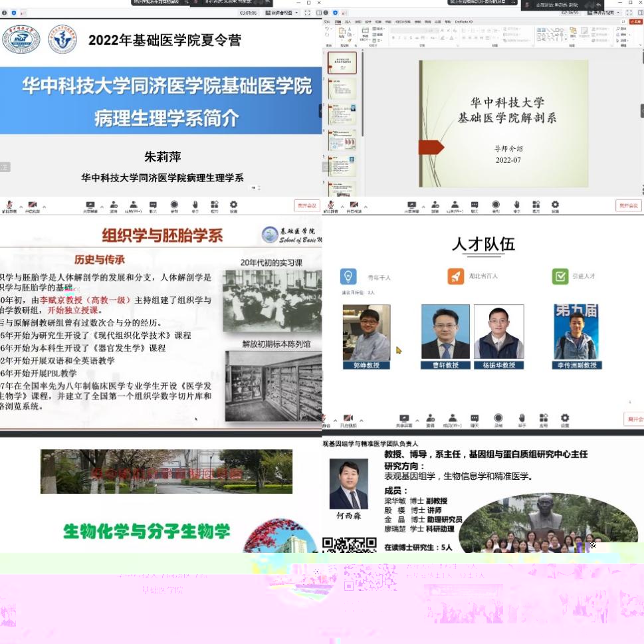Select third slide thumbnail in PowerPoint panel
This screenshot has height=644, width=644.
pyautogui.click(x=342, y=114)
